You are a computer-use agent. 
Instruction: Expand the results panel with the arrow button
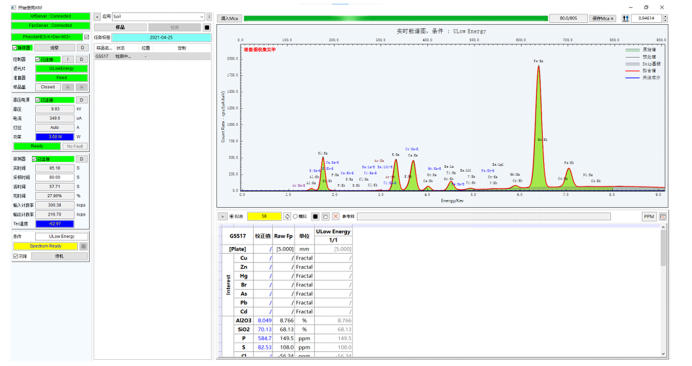tap(222, 216)
